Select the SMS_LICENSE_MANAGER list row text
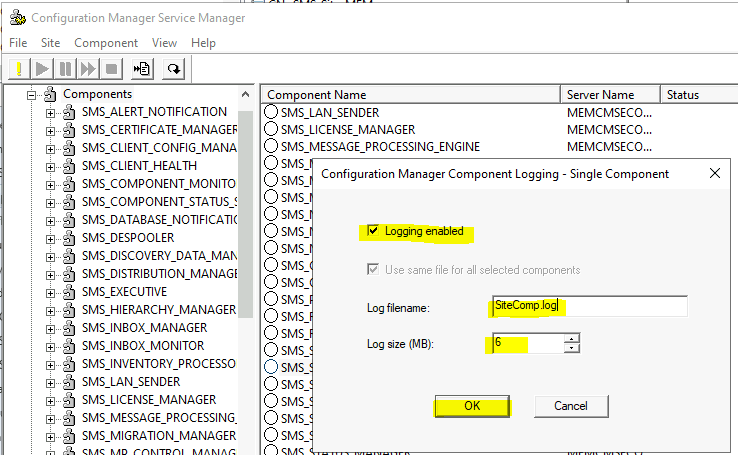 [348, 130]
